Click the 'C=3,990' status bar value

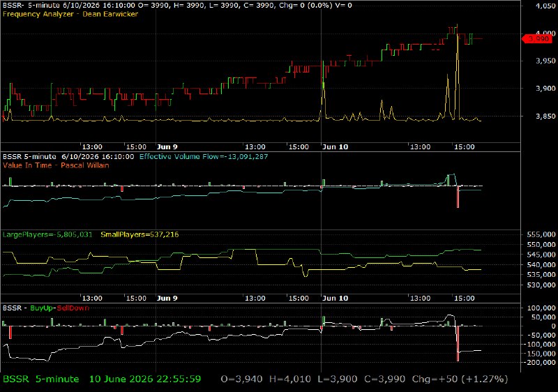coord(385,379)
